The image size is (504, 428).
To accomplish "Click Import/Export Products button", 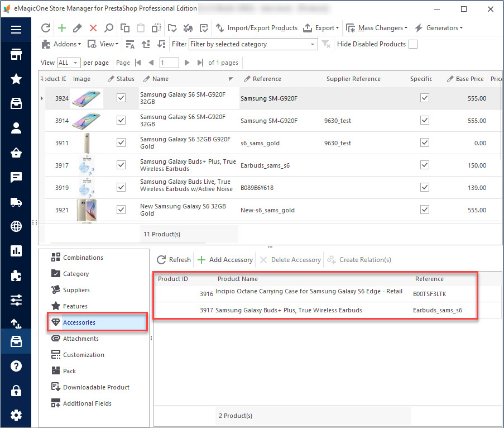I will pyautogui.click(x=257, y=28).
